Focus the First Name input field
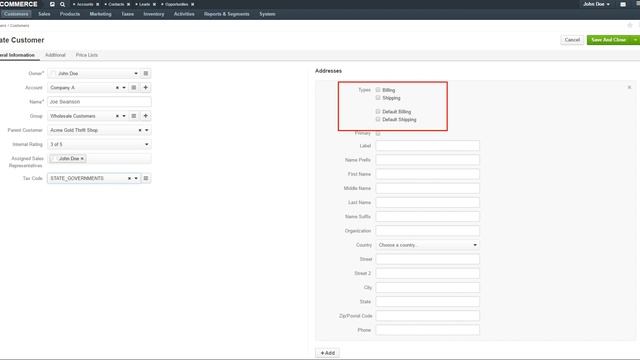The image size is (640, 360). point(427,174)
